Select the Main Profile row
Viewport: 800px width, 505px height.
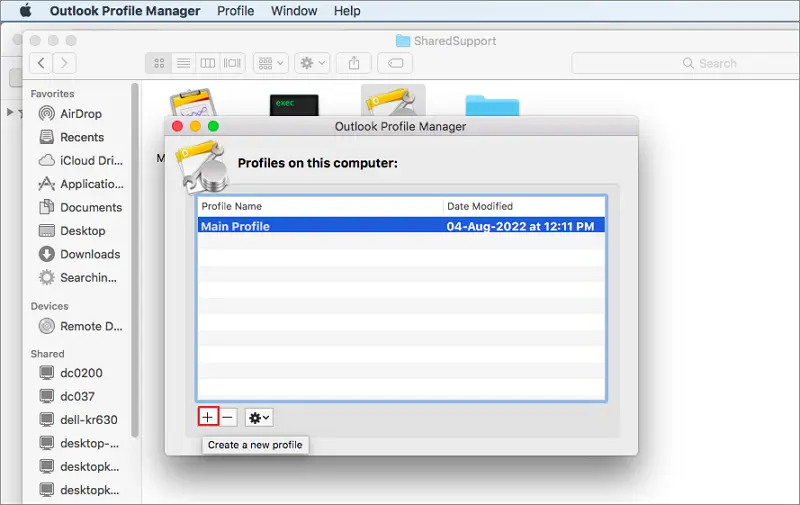tap(402, 225)
